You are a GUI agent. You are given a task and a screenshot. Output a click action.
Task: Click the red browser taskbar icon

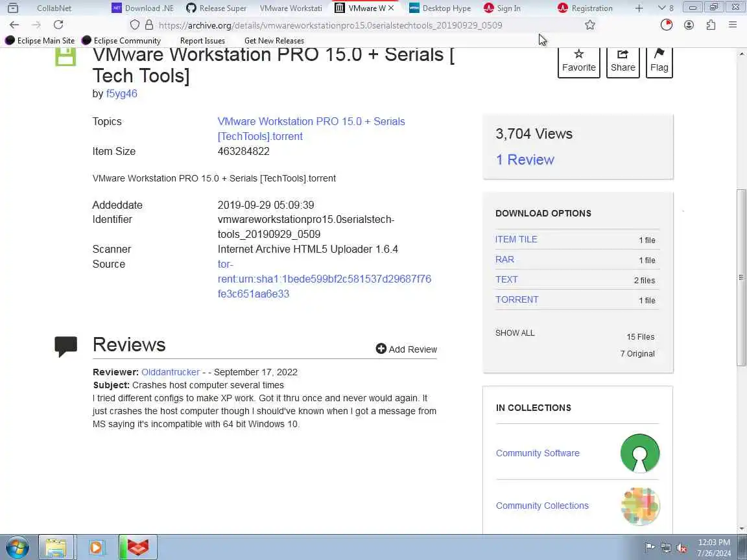tap(137, 547)
